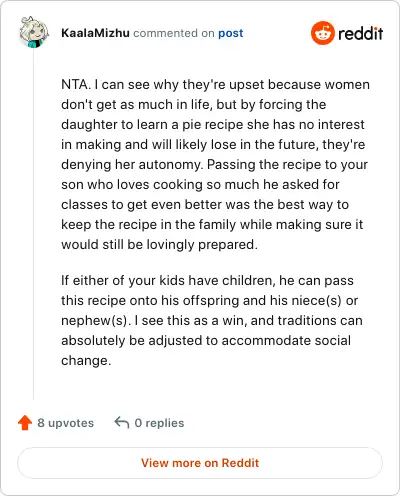Upvote using the orange arrow icon
Viewport: 400px width, 496px height.
25,423
